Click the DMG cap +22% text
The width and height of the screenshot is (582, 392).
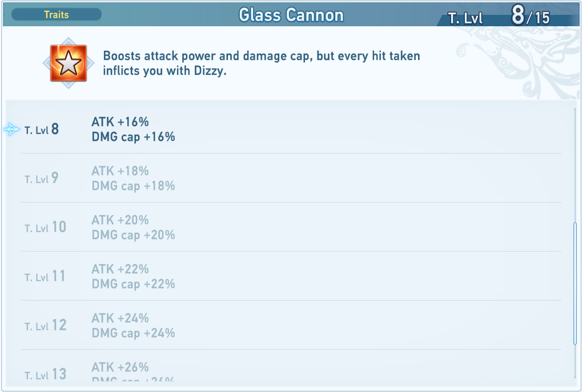tap(133, 284)
